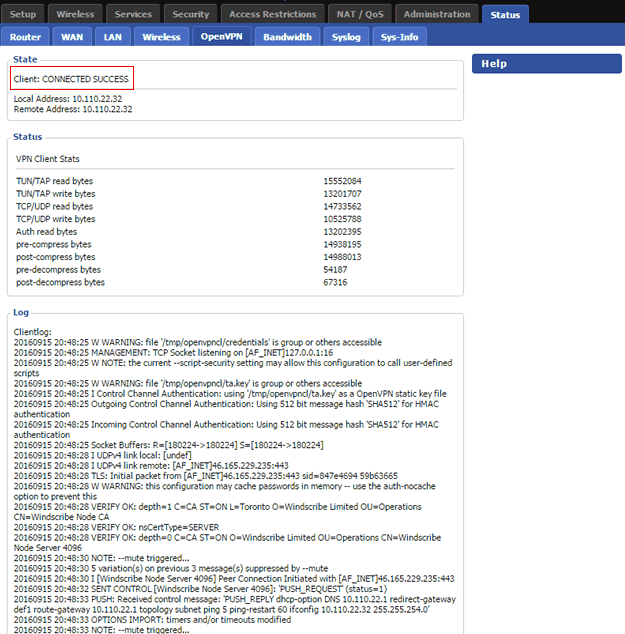
Task: Click the value 15552084
Action: (x=342, y=181)
